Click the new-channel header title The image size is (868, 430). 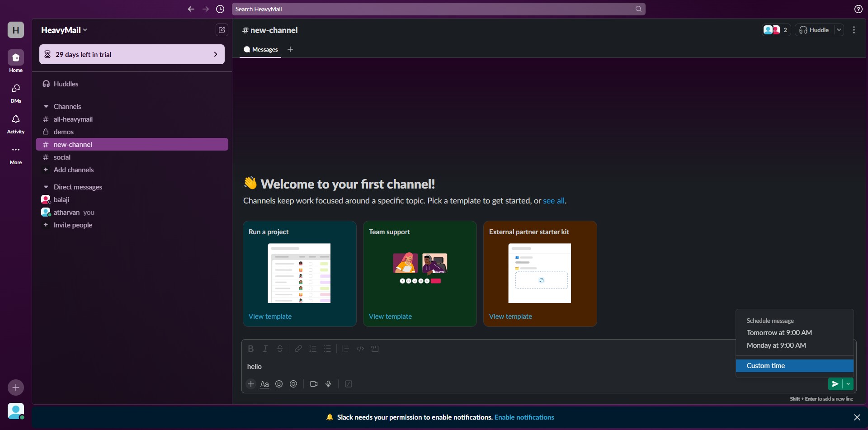tap(270, 30)
